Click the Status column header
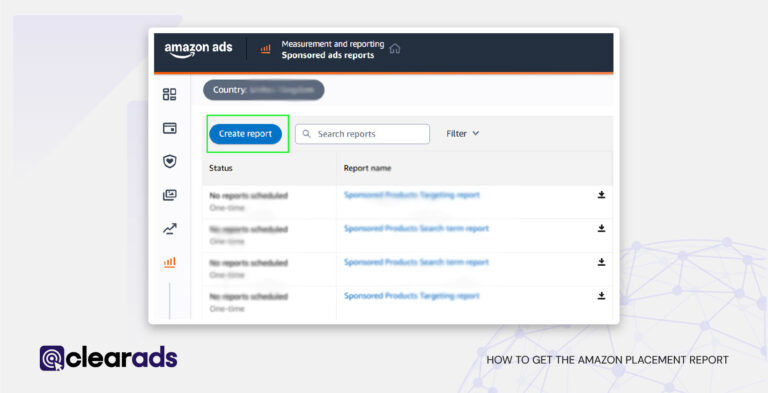Screen dimensions: 768x393 [221, 168]
